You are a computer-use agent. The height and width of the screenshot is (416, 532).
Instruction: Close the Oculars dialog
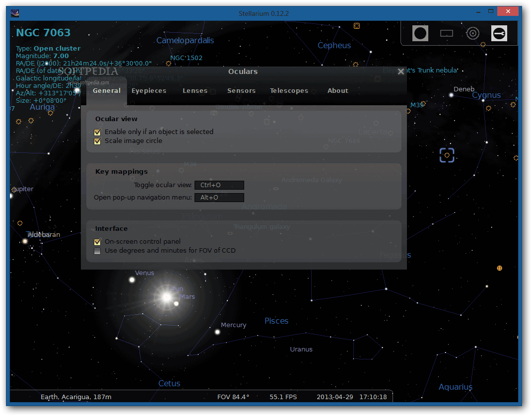click(x=400, y=71)
